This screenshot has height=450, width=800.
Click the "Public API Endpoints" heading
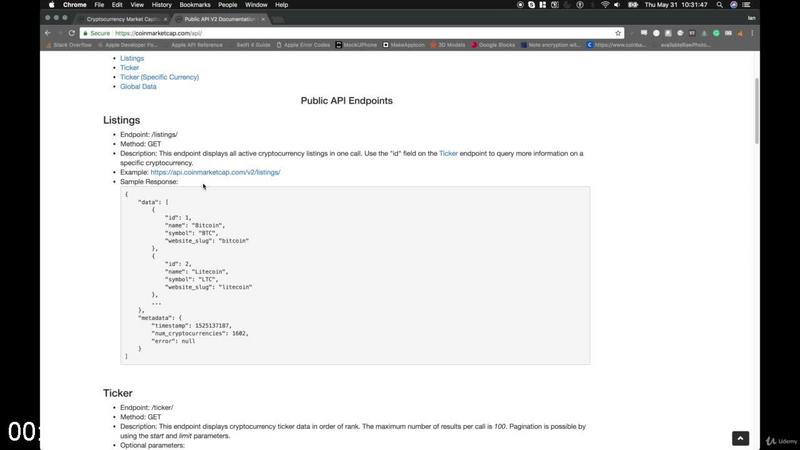coord(346,101)
